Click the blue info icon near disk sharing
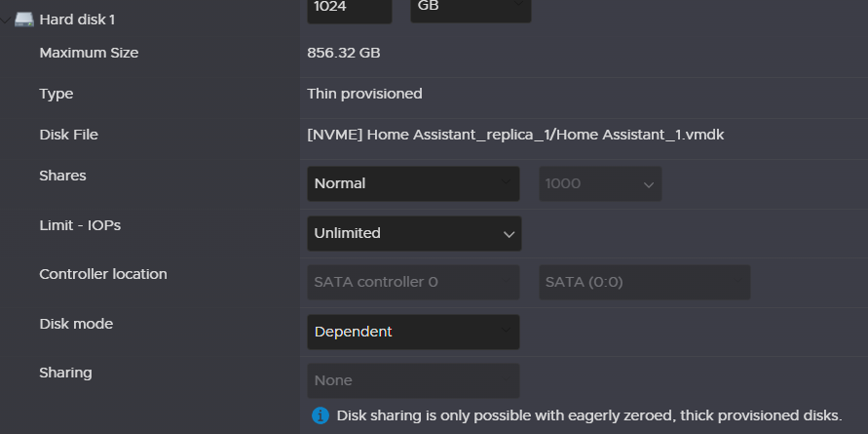Image resolution: width=868 pixels, height=434 pixels. coord(320,415)
